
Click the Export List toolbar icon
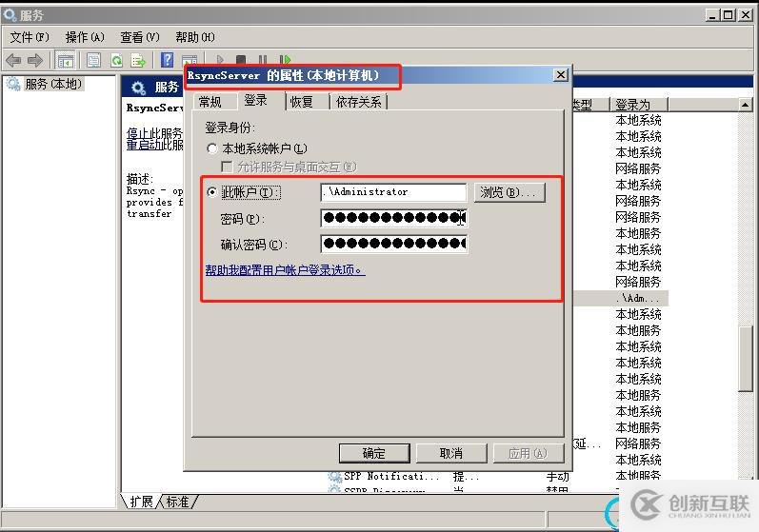click(138, 61)
